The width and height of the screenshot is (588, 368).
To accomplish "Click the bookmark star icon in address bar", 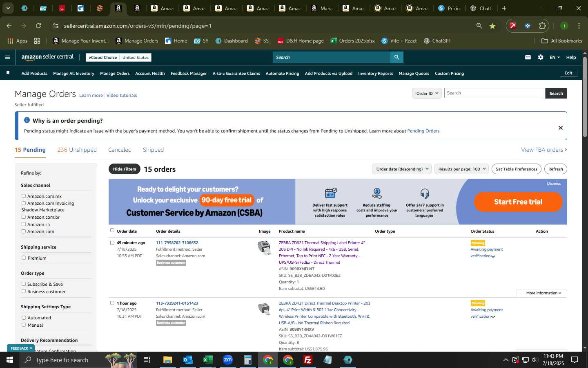I will coord(492,26).
